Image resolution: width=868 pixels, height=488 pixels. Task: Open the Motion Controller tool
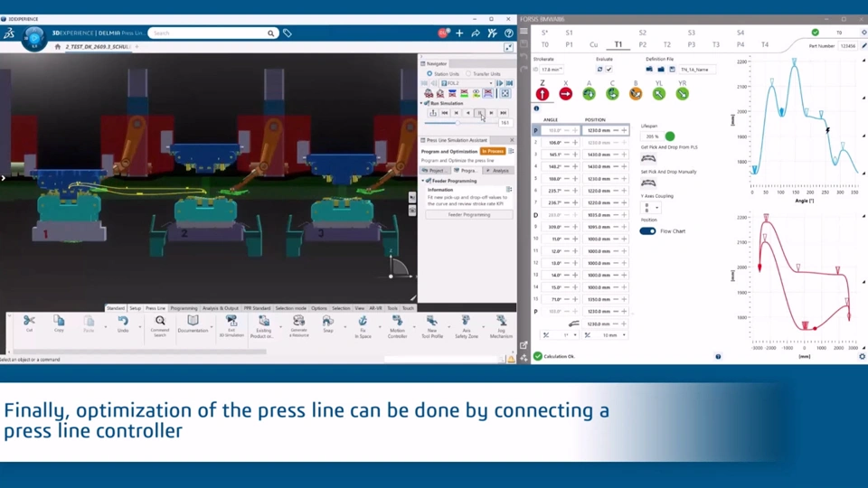tap(398, 326)
